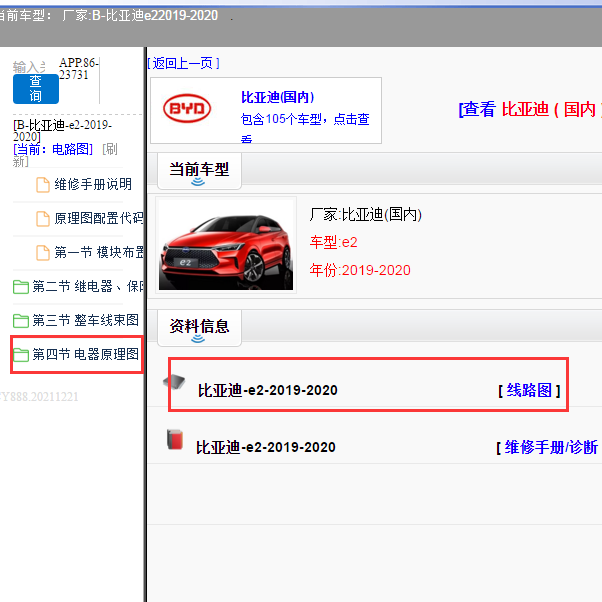This screenshot has width=602, height=602.
Task: Click repair manual row title 比亚迪-e2-2019-2020
Action: [266, 447]
